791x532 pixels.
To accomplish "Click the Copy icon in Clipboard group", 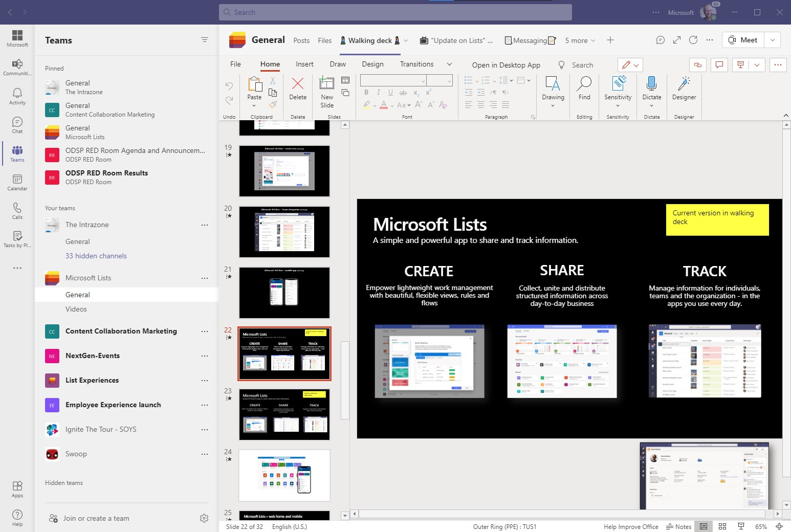I will 273,93.
